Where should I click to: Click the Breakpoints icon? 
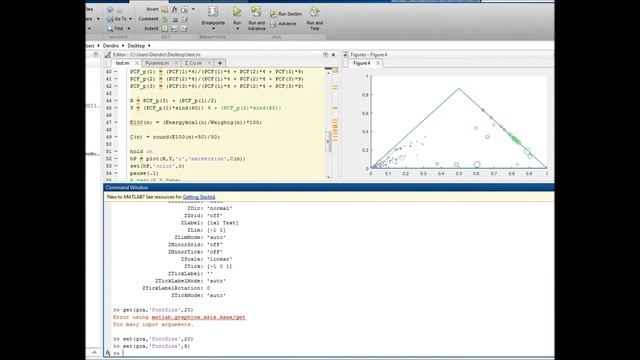pyautogui.click(x=213, y=11)
